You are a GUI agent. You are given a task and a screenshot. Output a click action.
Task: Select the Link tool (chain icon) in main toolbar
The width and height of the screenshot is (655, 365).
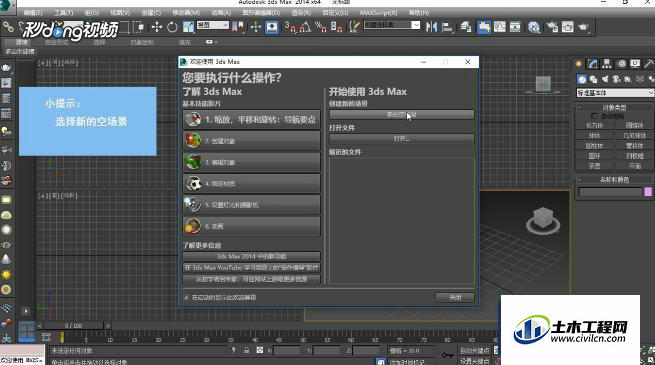(8, 28)
